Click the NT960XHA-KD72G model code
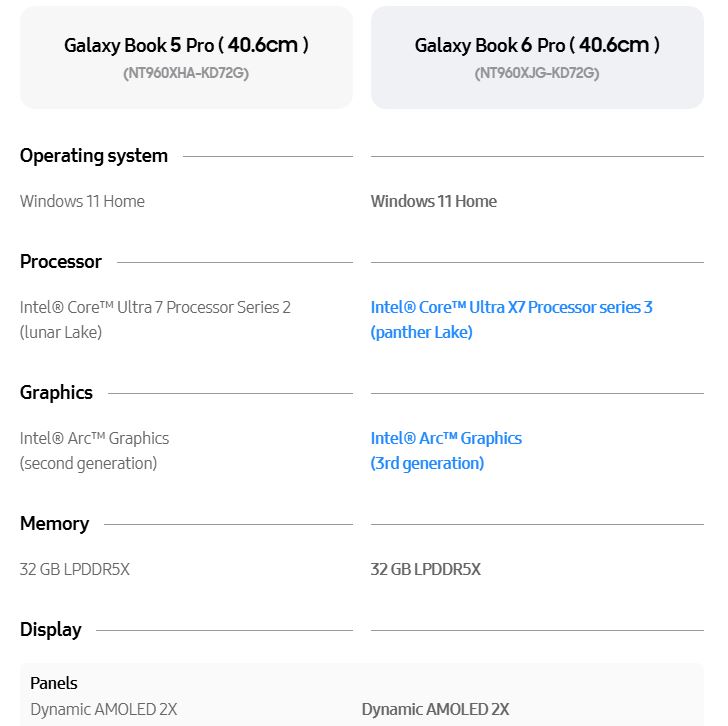Viewport: 728px width, 726px height. [x=186, y=74]
